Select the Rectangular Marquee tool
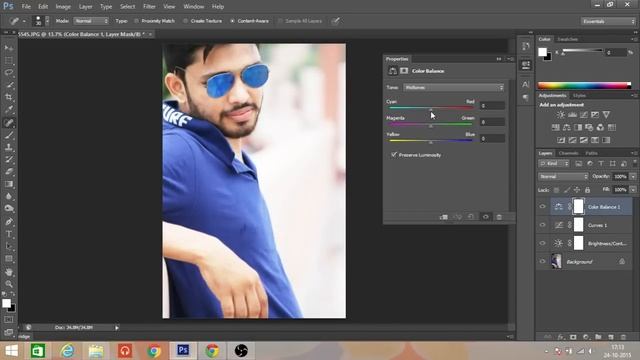The image size is (640, 360). tap(9, 60)
